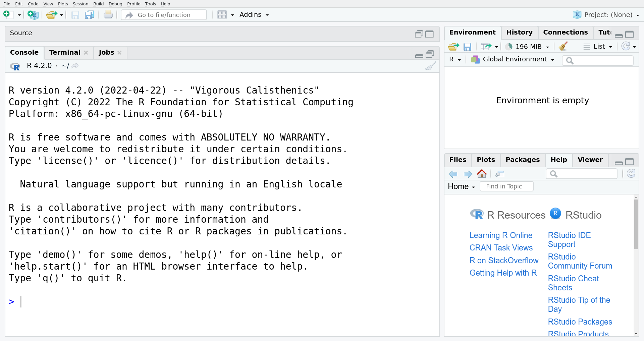Close the Jobs tab
The height and width of the screenshot is (341, 644).
[119, 53]
